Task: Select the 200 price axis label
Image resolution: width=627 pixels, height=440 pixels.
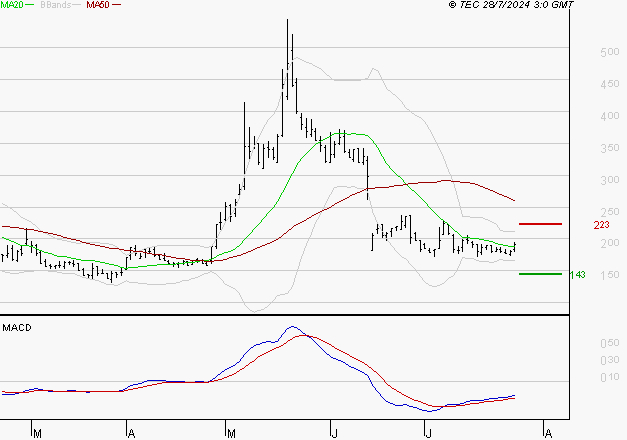Action: pos(610,243)
